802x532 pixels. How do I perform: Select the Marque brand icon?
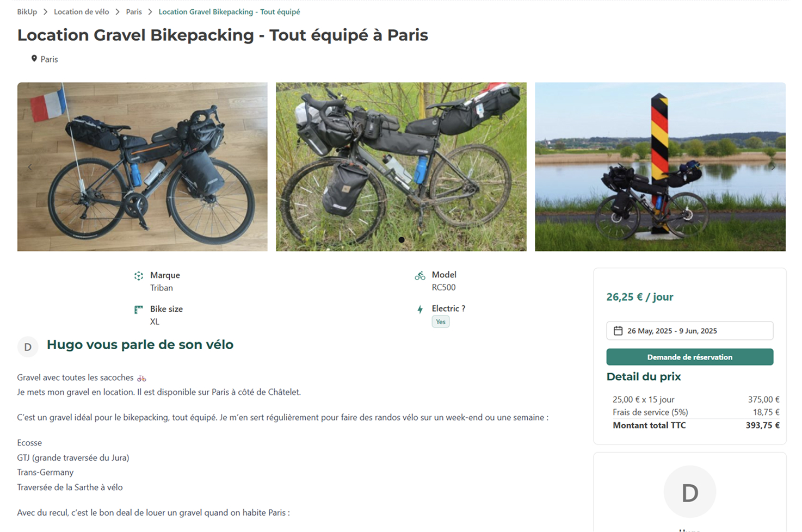[139, 276]
